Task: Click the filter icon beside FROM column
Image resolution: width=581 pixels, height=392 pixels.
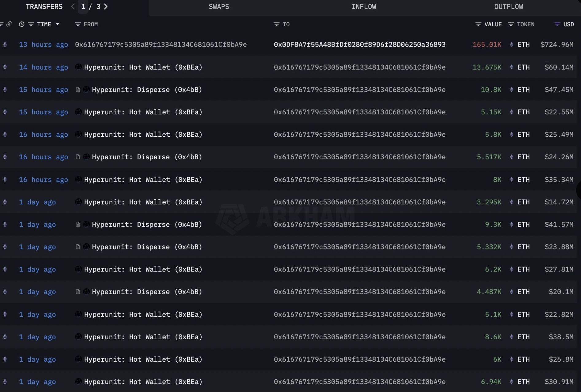Action: 78,24
